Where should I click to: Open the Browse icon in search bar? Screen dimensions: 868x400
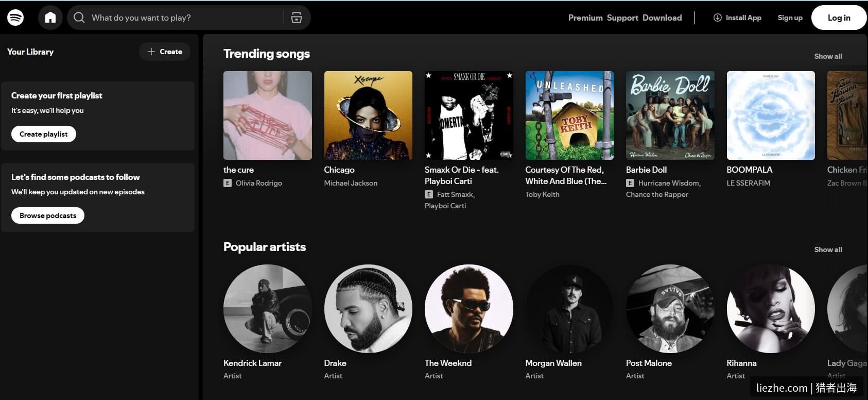tap(297, 18)
